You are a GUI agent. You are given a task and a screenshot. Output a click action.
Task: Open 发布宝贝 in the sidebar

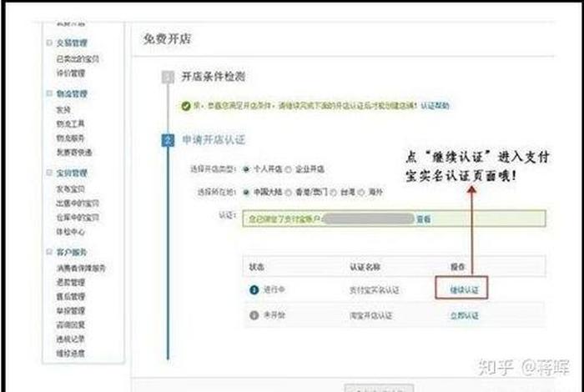pyautogui.click(x=71, y=189)
